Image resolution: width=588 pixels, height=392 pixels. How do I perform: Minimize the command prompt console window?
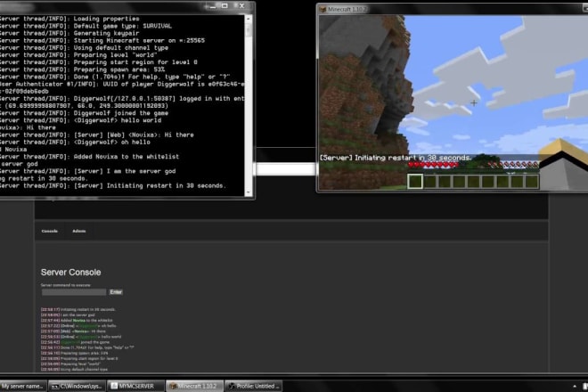(212, 6)
